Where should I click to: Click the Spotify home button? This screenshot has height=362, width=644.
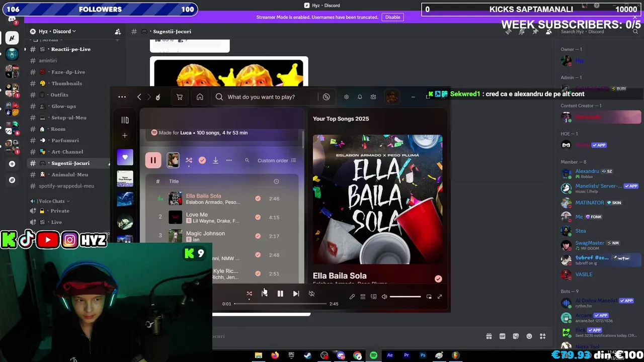(x=200, y=97)
